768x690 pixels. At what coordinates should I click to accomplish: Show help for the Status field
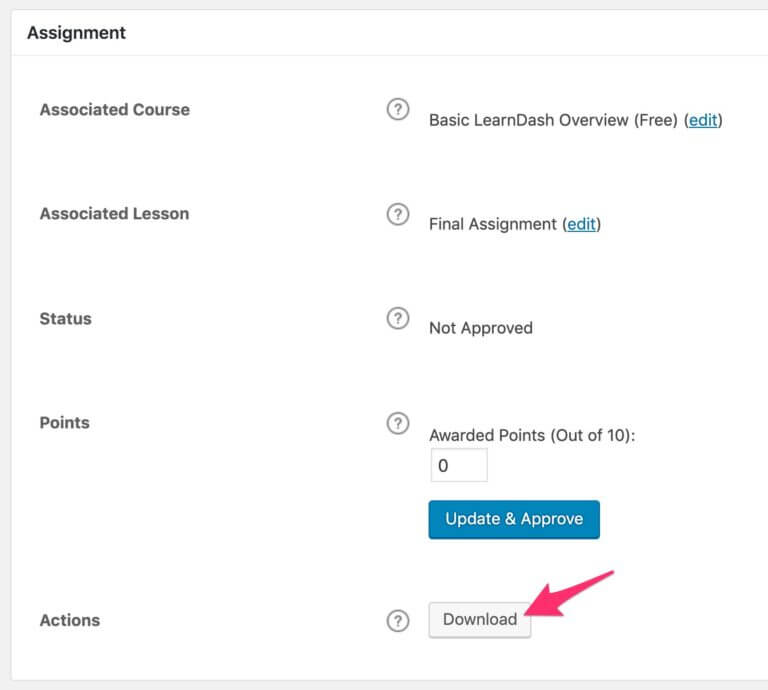click(398, 319)
